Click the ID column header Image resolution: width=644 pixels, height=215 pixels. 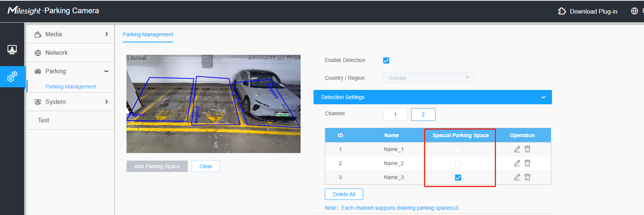[x=340, y=135]
